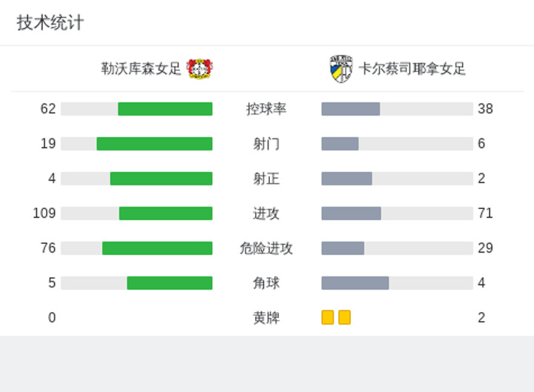Click the Bayer Leverkusen women's team logo
Screen dimensions: 534x392
tap(200, 69)
